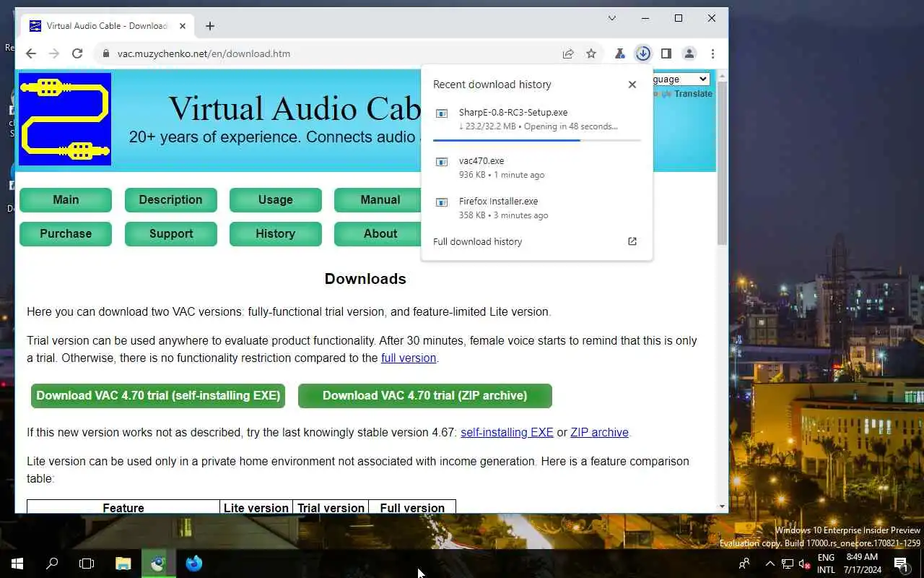Open the side panel icon
Image resolution: width=924 pixels, height=578 pixels.
666,53
